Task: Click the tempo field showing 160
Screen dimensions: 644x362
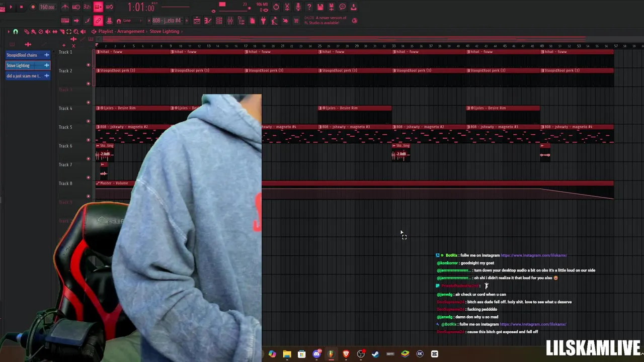Action: pos(47,7)
